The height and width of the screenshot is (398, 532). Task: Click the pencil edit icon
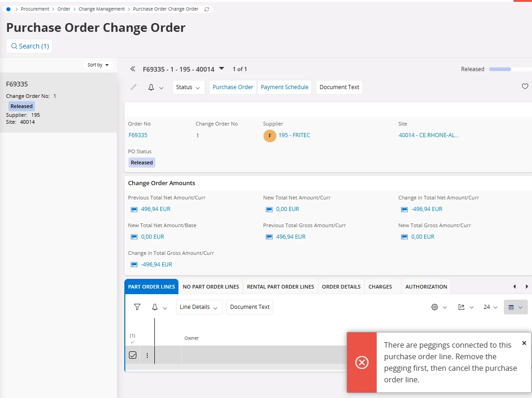tap(134, 87)
